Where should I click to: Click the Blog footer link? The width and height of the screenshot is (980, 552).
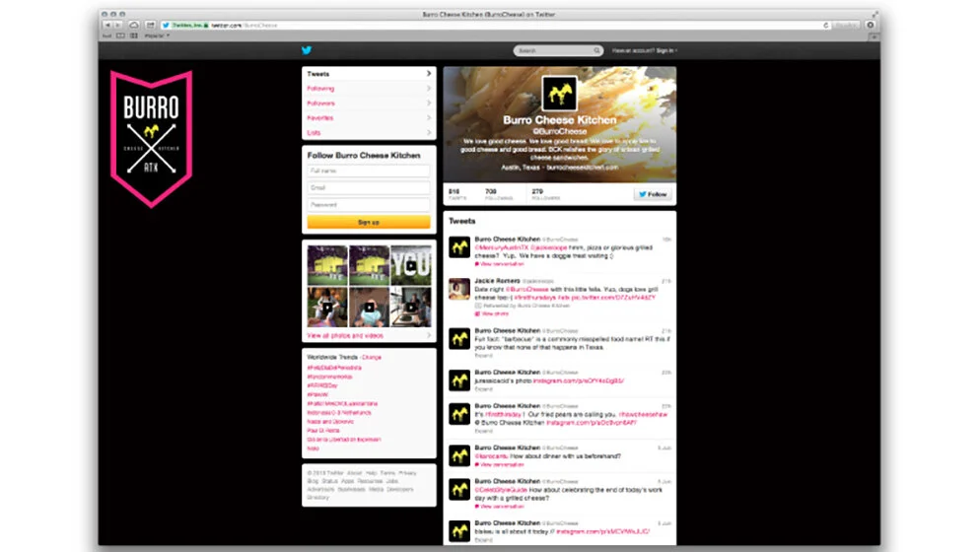click(313, 481)
